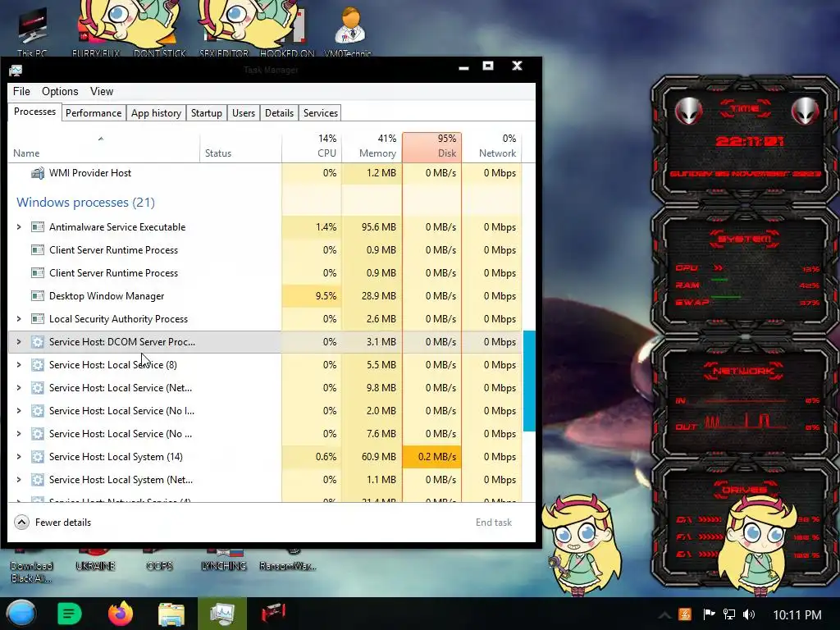
Task: Open LYNCHING desktop icon
Action: click(x=223, y=559)
